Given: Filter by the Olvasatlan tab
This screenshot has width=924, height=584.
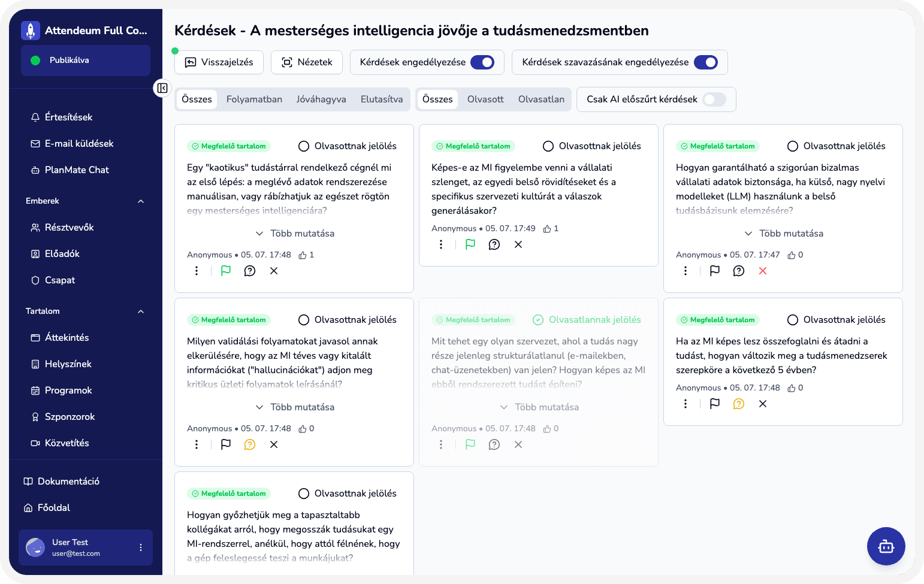Looking at the screenshot, I should point(541,99).
